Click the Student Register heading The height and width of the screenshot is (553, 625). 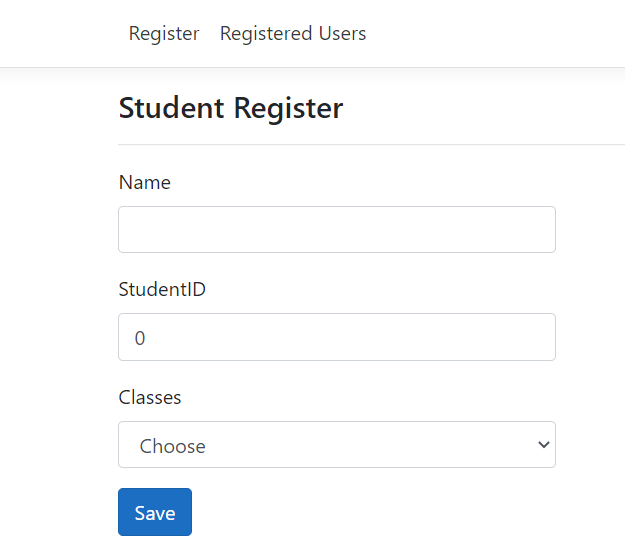point(231,108)
